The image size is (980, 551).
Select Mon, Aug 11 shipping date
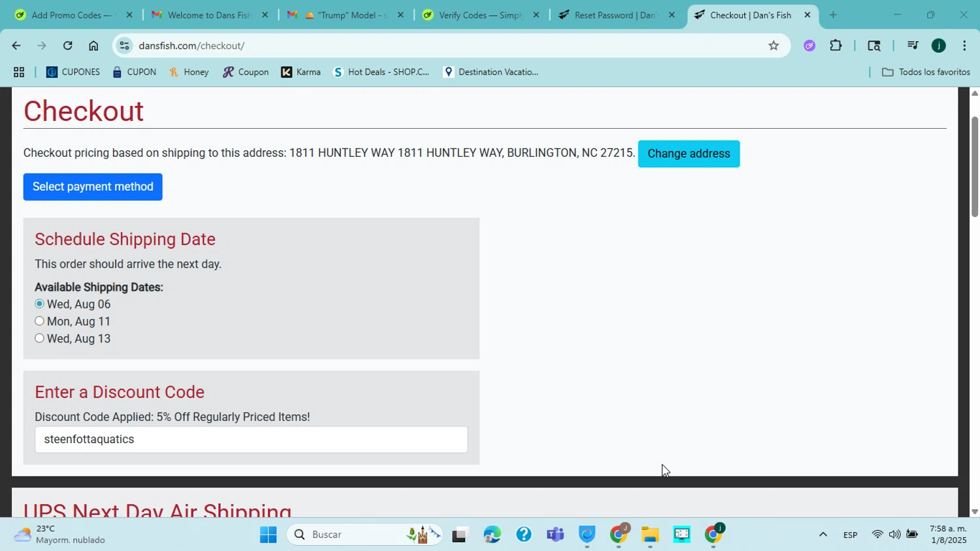[x=39, y=321]
